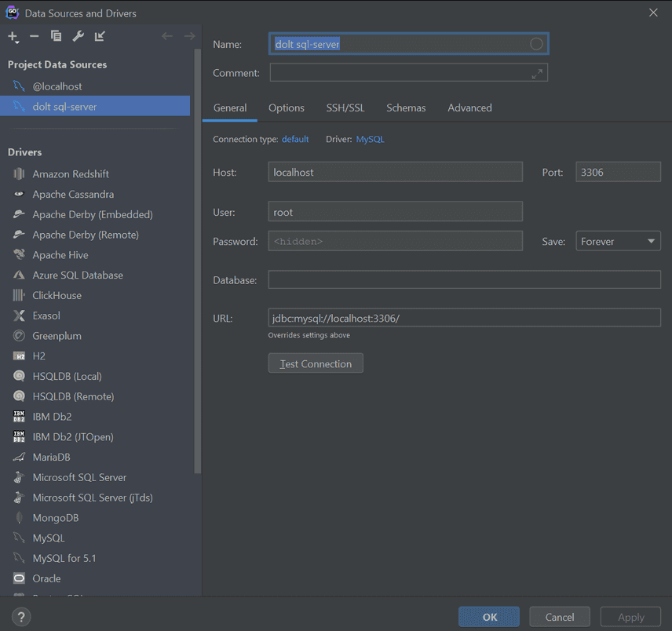
Task: Click the User field
Action: 395,212
